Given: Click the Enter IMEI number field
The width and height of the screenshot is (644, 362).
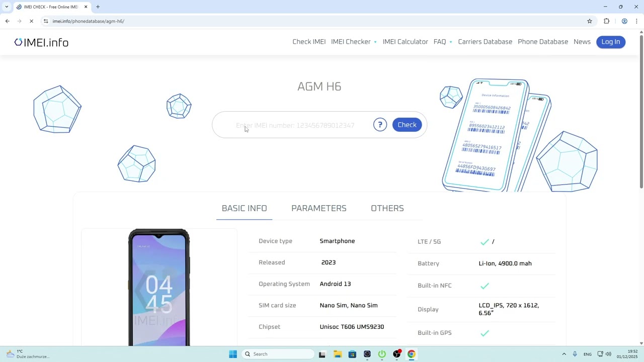Looking at the screenshot, I should coord(295,125).
